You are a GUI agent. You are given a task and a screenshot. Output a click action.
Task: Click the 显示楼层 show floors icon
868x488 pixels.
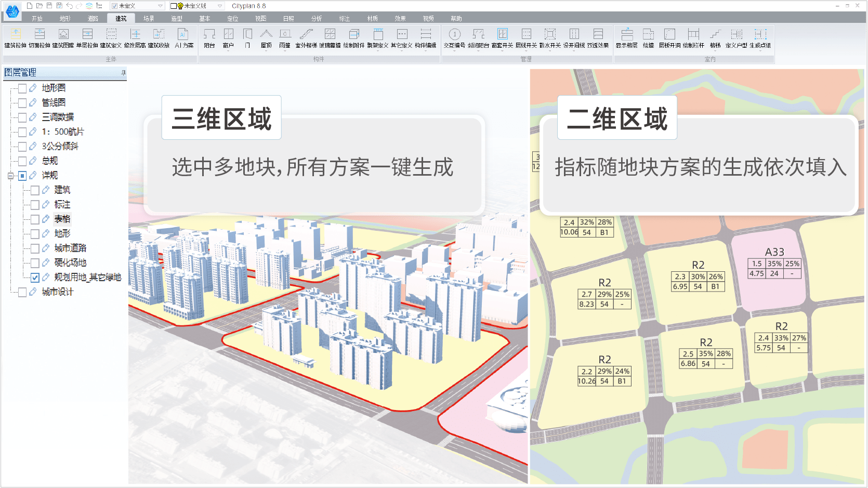pyautogui.click(x=627, y=38)
